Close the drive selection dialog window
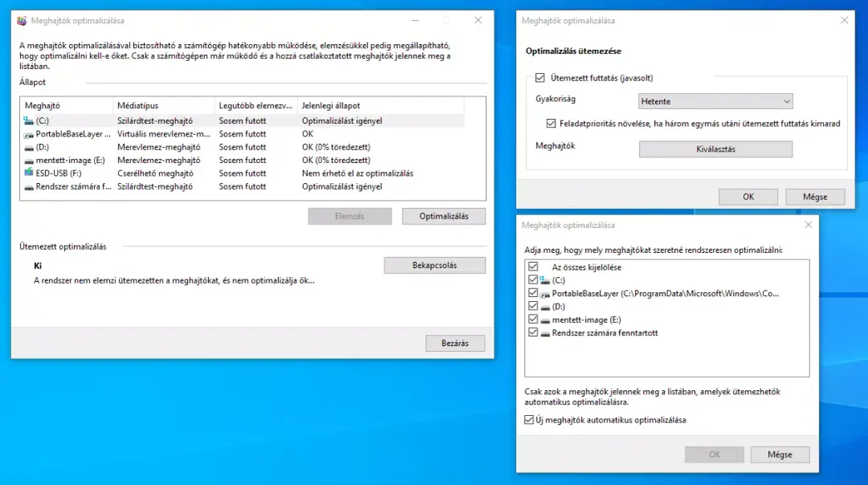Screen dimensions: 868x485 pos(809,225)
